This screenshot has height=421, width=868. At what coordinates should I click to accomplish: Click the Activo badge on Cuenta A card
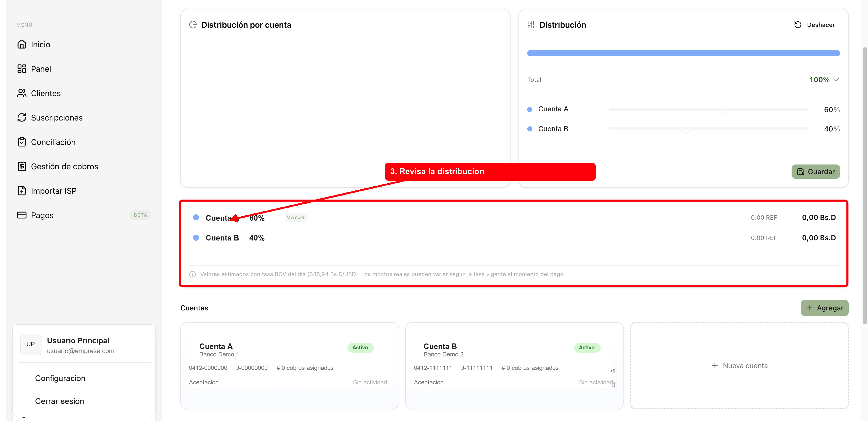pyautogui.click(x=360, y=348)
